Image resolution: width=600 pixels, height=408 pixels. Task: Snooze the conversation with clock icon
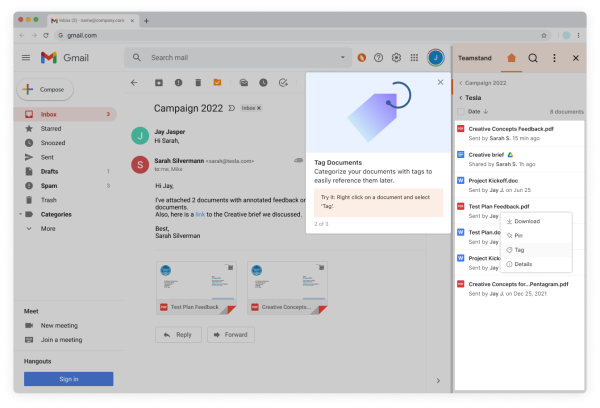(x=263, y=83)
